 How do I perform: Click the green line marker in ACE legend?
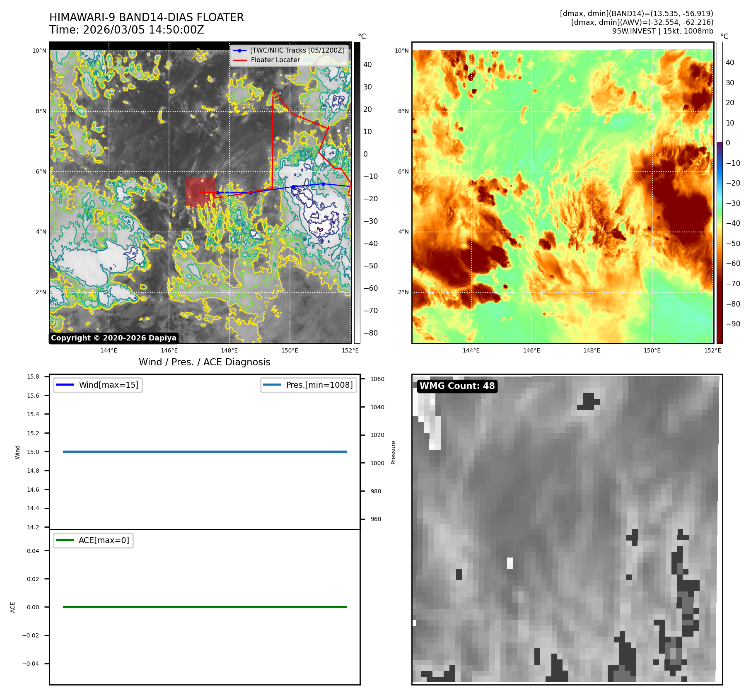65,540
